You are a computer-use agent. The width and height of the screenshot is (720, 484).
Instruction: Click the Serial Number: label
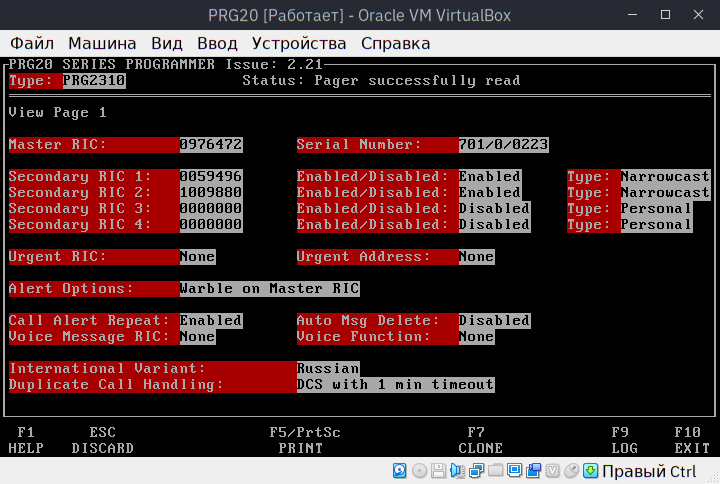click(x=359, y=145)
